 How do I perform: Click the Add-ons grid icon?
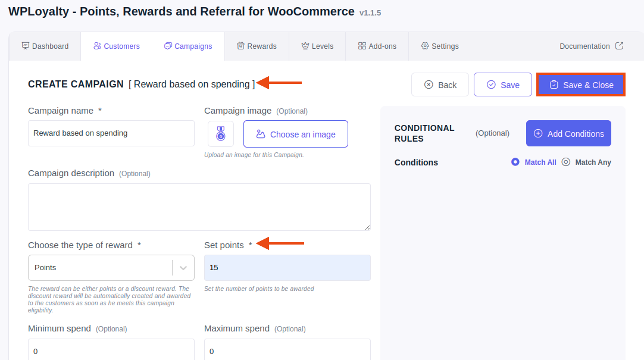(x=362, y=46)
